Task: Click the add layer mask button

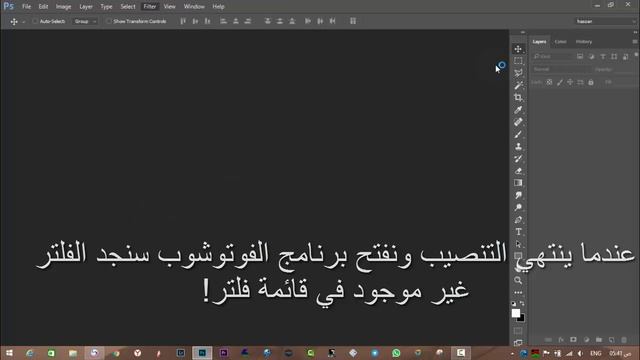Action: point(573,340)
